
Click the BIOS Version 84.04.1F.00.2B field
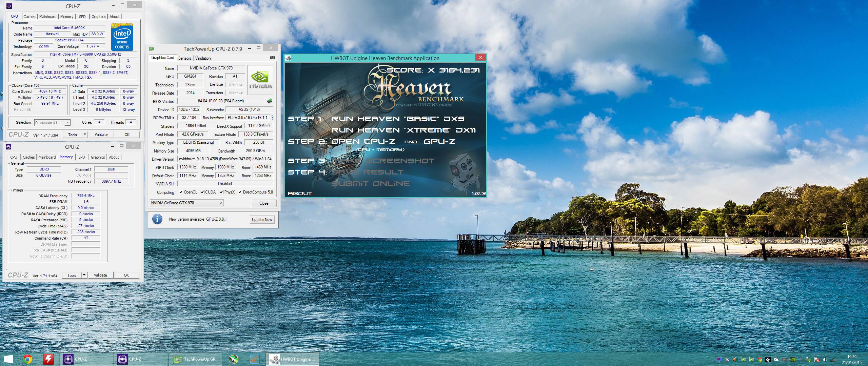(x=221, y=101)
